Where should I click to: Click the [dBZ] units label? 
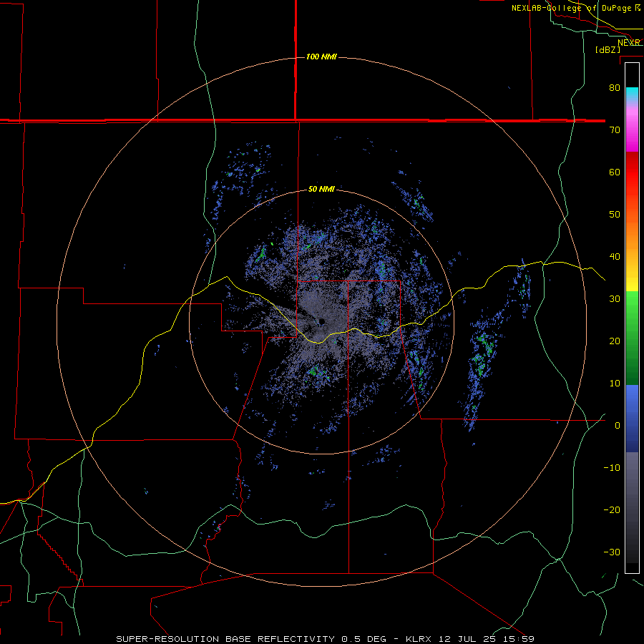608,49
